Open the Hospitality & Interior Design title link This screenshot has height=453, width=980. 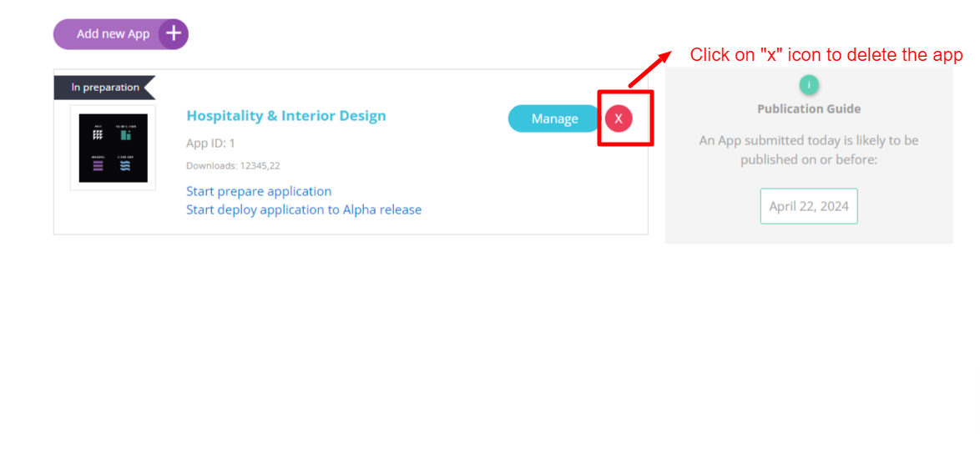tap(286, 116)
